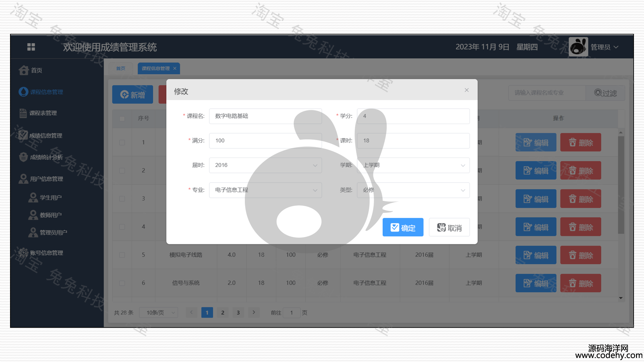
Task: Open the admin avatar image
Action: (x=578, y=47)
